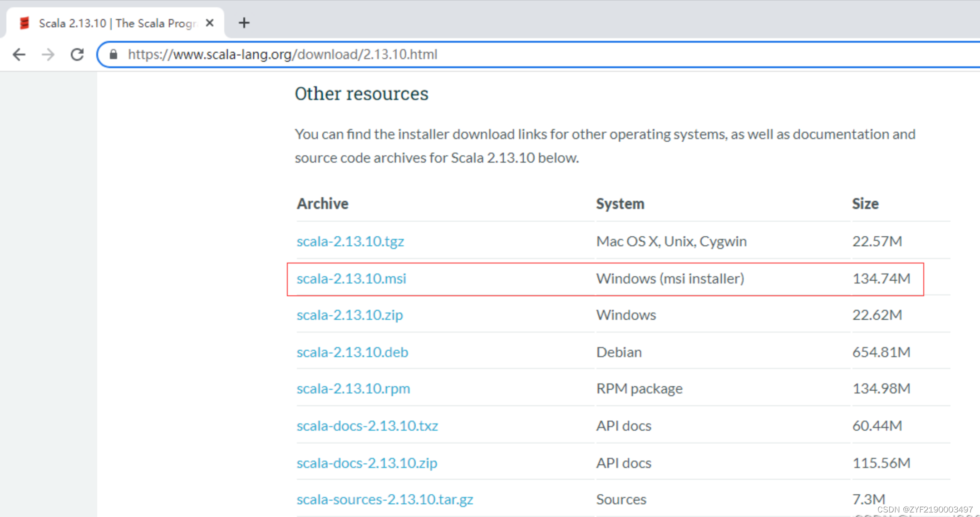This screenshot has height=517, width=980.
Task: Click the Archive column header
Action: (x=323, y=204)
